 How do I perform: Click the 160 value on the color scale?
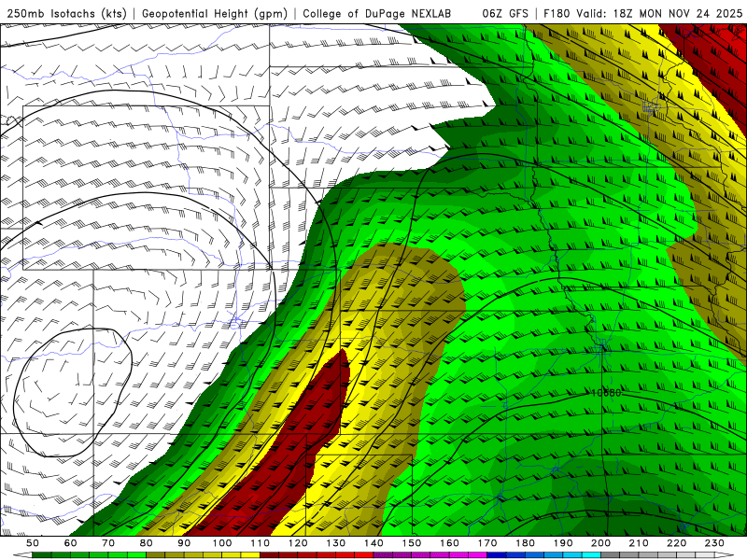point(449,543)
